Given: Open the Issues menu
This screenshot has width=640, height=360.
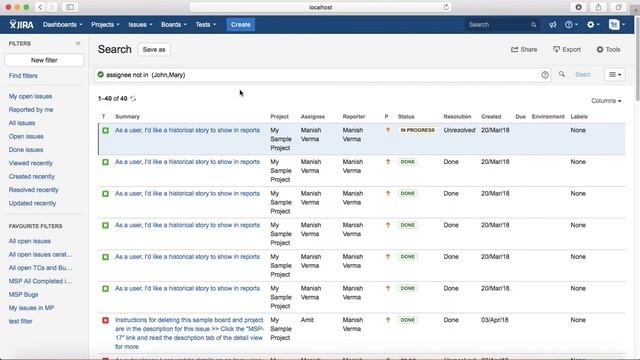Looking at the screenshot, I should tap(140, 24).
